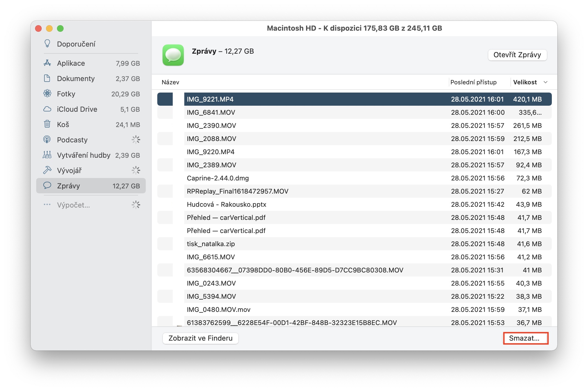
Task: Click the iCloud Drive cloud icon
Action: [x=47, y=109]
